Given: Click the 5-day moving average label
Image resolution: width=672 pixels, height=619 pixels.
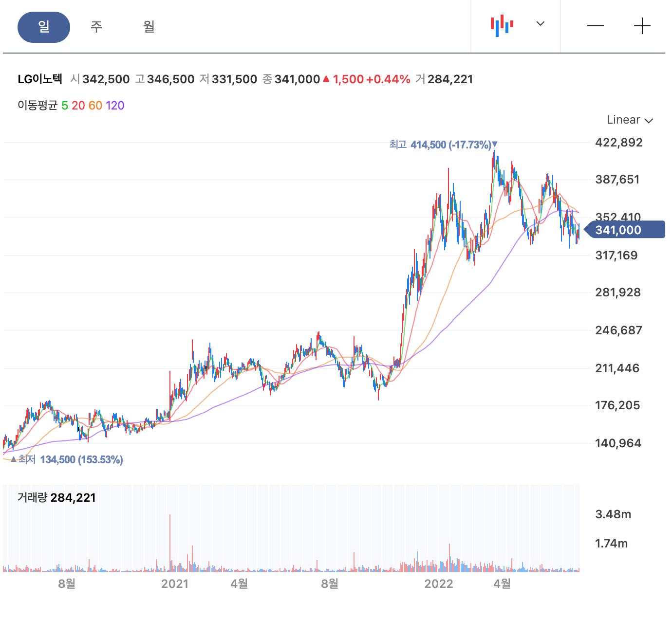Looking at the screenshot, I should pyautogui.click(x=65, y=106).
